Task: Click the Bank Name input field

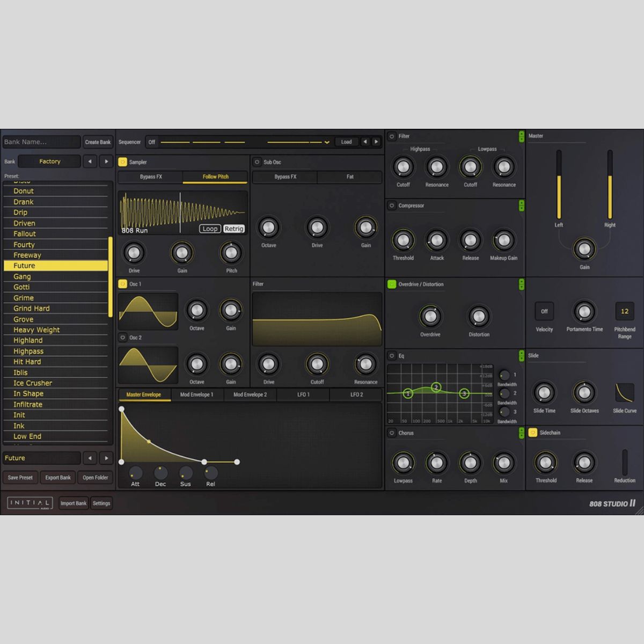Action: (x=41, y=142)
